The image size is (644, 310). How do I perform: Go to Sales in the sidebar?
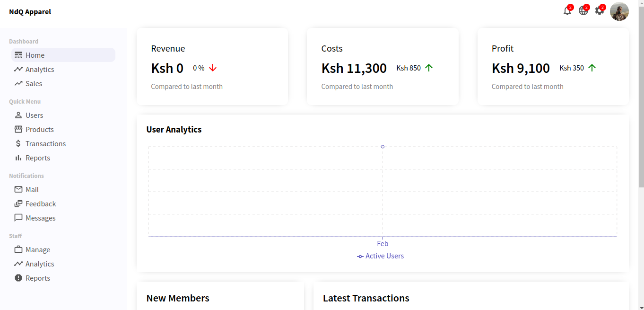click(x=34, y=83)
